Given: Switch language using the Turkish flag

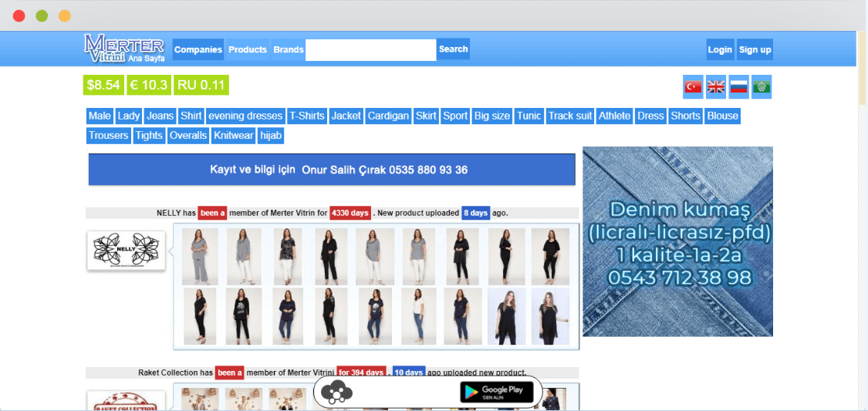Looking at the screenshot, I should (x=693, y=87).
